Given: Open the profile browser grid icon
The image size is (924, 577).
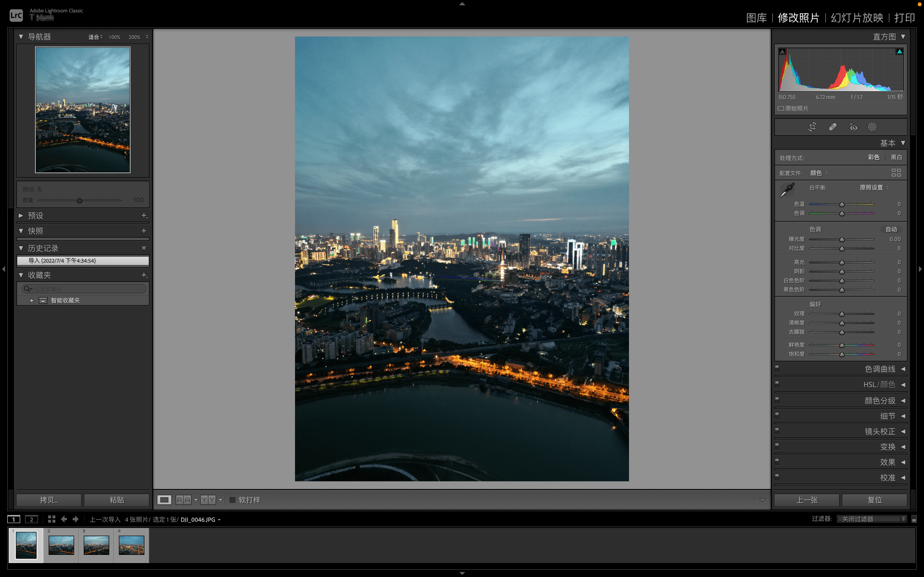Looking at the screenshot, I should [896, 173].
